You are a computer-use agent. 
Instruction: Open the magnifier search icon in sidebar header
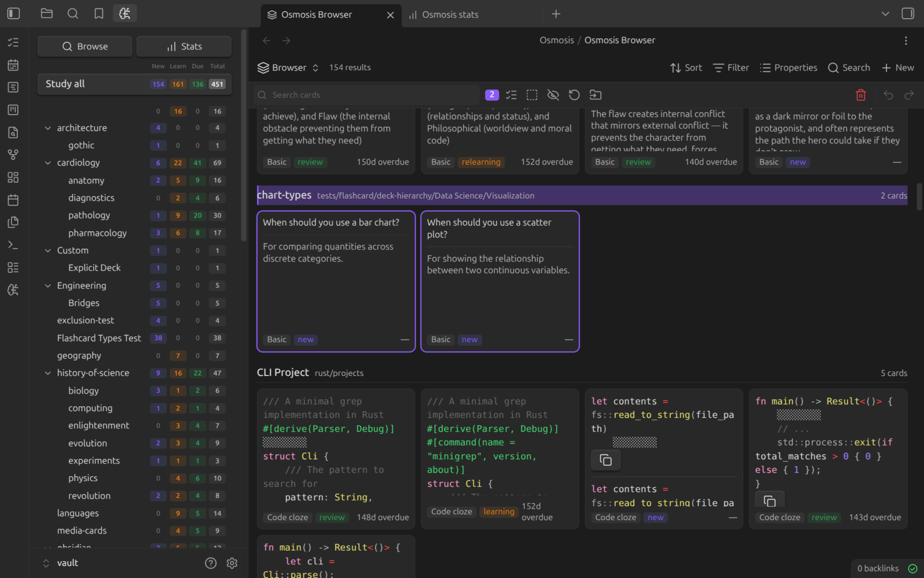pos(73,14)
